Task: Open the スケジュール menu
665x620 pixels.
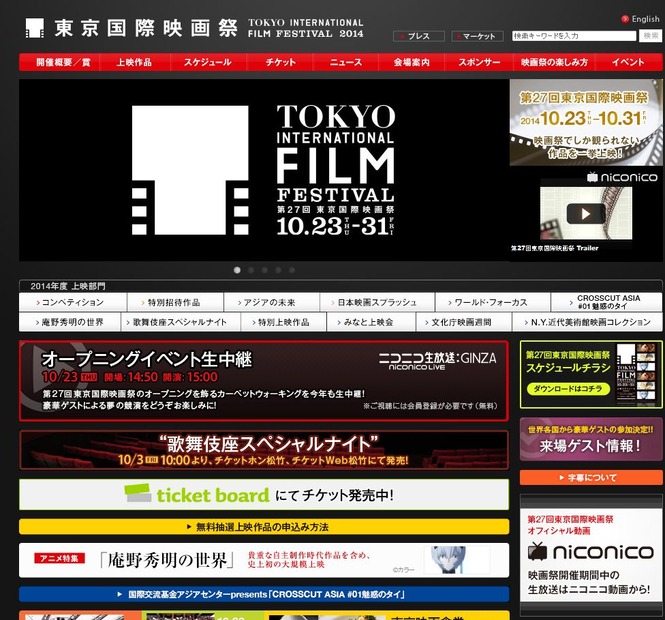Action: [x=208, y=62]
